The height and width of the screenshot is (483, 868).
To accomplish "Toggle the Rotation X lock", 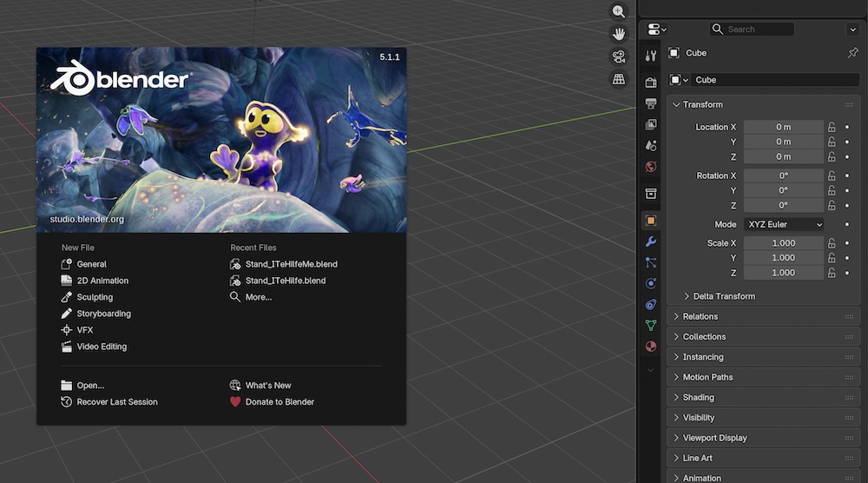I will 832,175.
